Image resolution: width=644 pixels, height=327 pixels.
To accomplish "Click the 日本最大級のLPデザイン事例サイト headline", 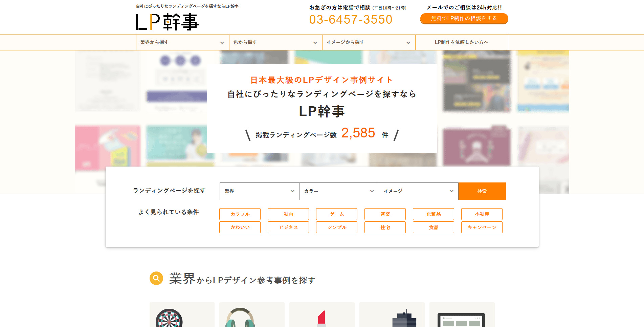I will tap(322, 80).
